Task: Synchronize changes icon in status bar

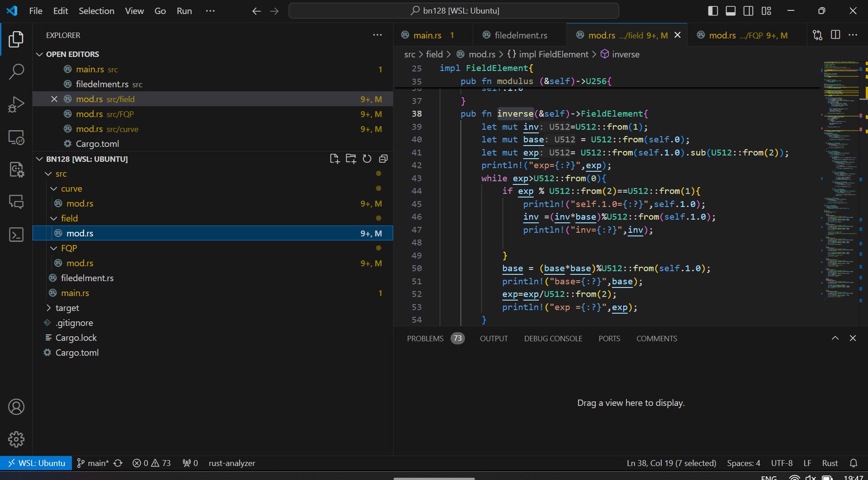Action: (x=118, y=463)
